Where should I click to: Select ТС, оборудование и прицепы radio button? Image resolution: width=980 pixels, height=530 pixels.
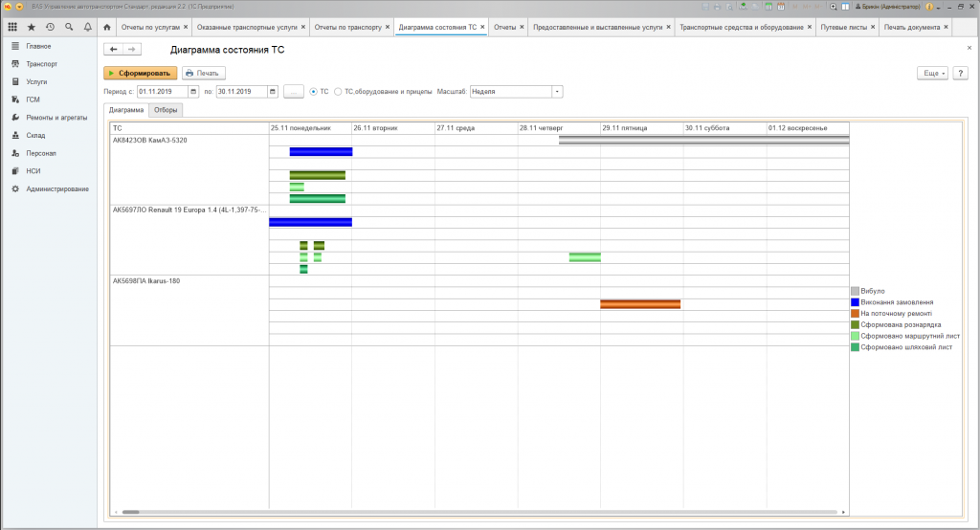pyautogui.click(x=338, y=91)
